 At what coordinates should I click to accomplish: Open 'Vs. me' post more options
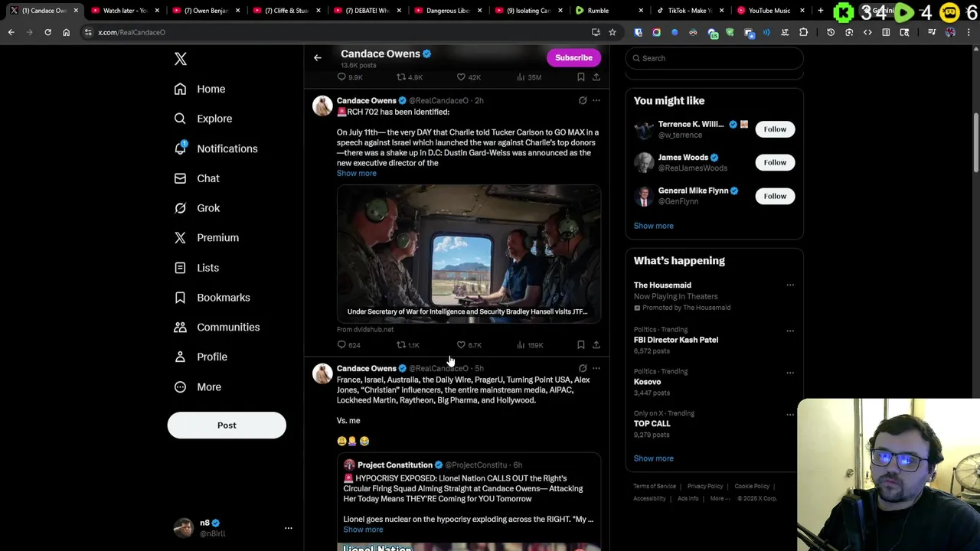click(596, 368)
